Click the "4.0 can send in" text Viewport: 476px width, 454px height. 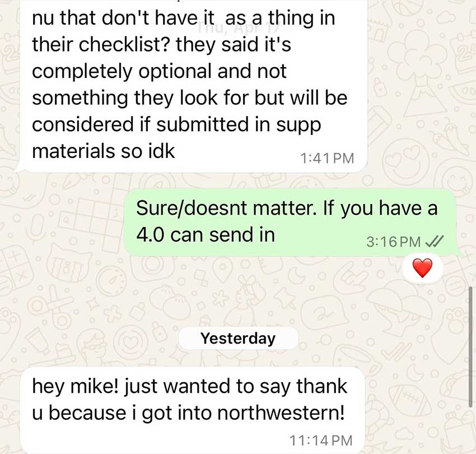click(206, 235)
